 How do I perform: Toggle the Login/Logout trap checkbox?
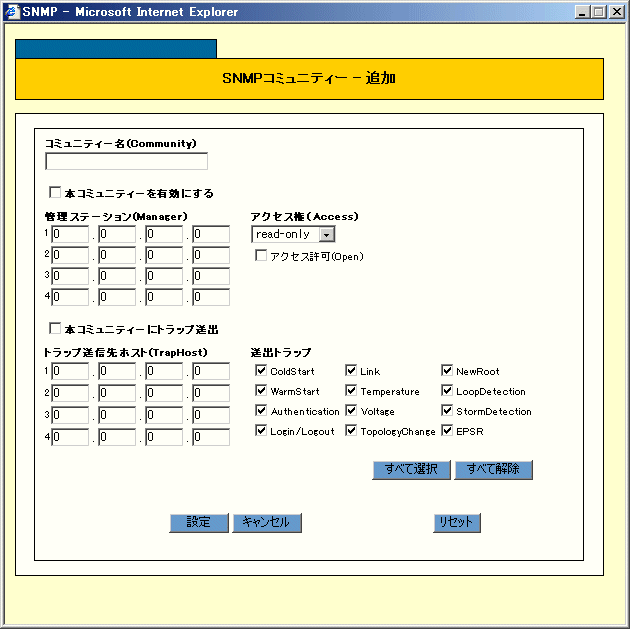(261, 431)
